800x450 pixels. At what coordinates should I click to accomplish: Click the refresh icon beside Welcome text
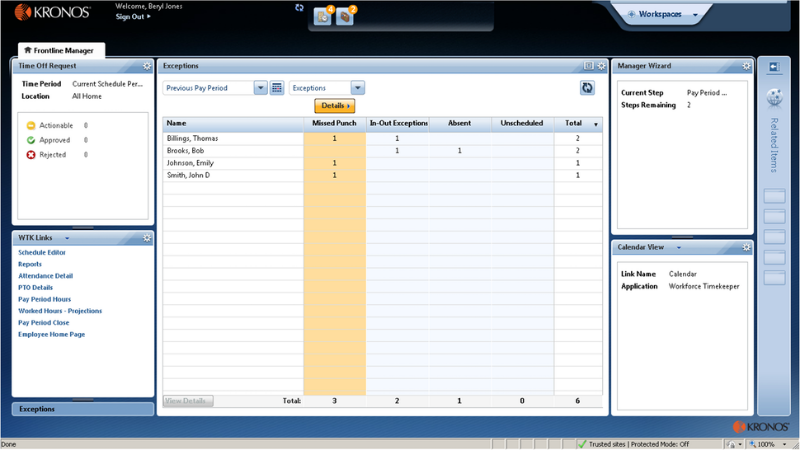[299, 8]
